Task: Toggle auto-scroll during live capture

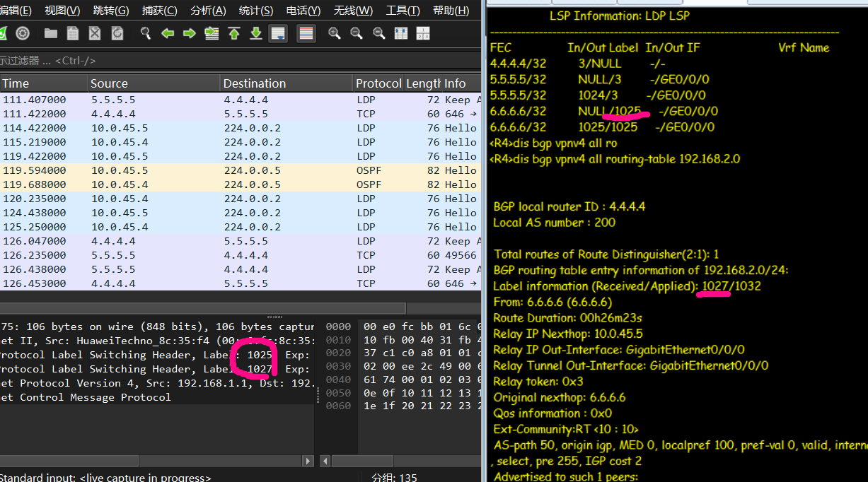Action: coord(278,33)
